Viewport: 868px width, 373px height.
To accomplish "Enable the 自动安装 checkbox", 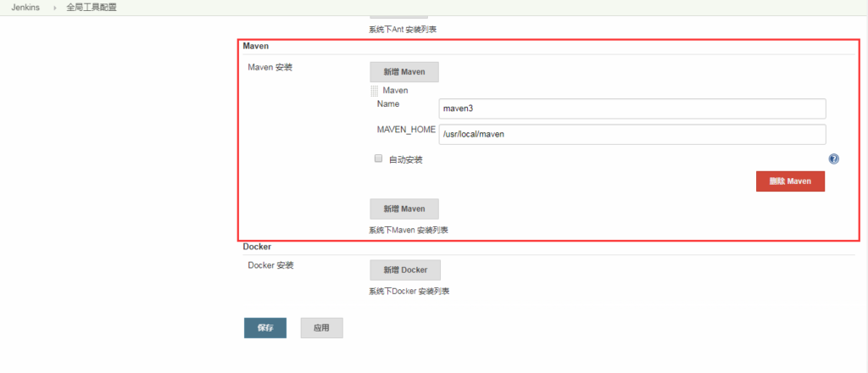I will pos(379,159).
